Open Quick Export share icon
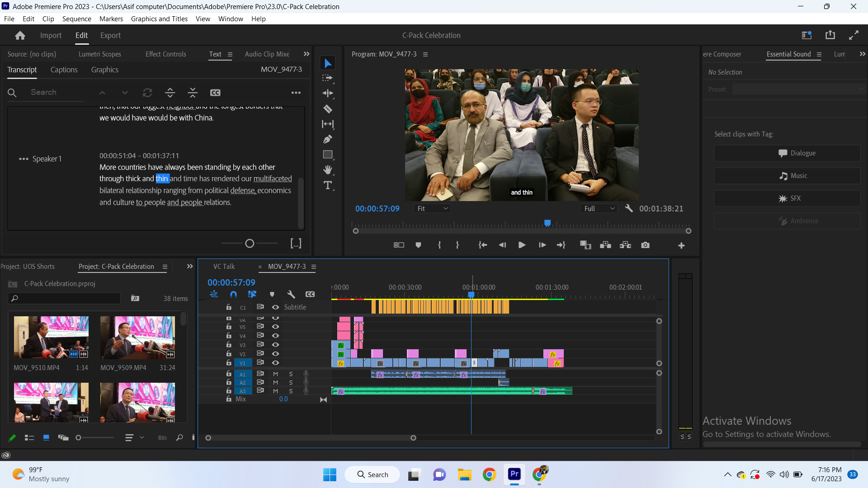 click(x=830, y=35)
